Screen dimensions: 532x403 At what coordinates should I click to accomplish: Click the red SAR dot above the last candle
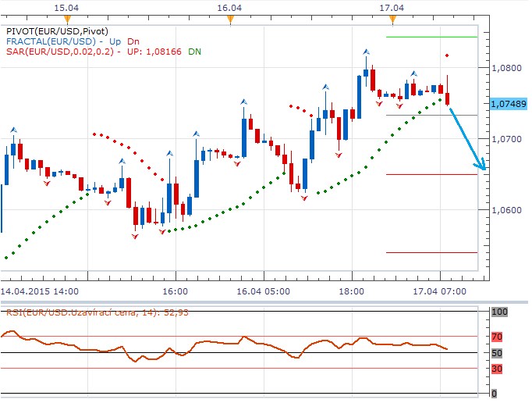pyautogui.click(x=447, y=55)
